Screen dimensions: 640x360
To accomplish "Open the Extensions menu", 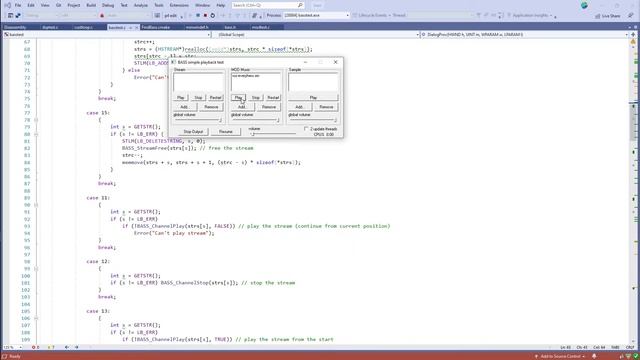I will [179, 5].
